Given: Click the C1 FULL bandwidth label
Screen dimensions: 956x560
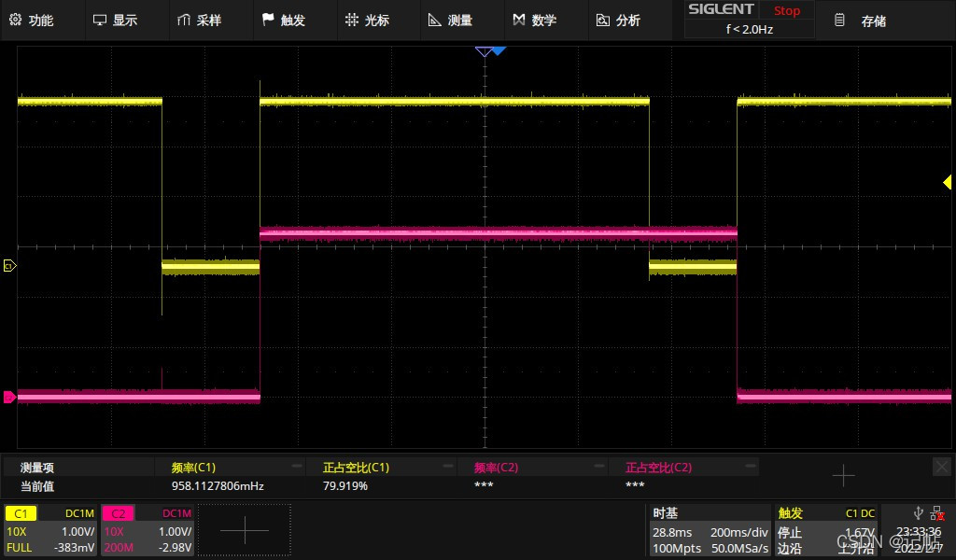Looking at the screenshot, I should (x=19, y=547).
